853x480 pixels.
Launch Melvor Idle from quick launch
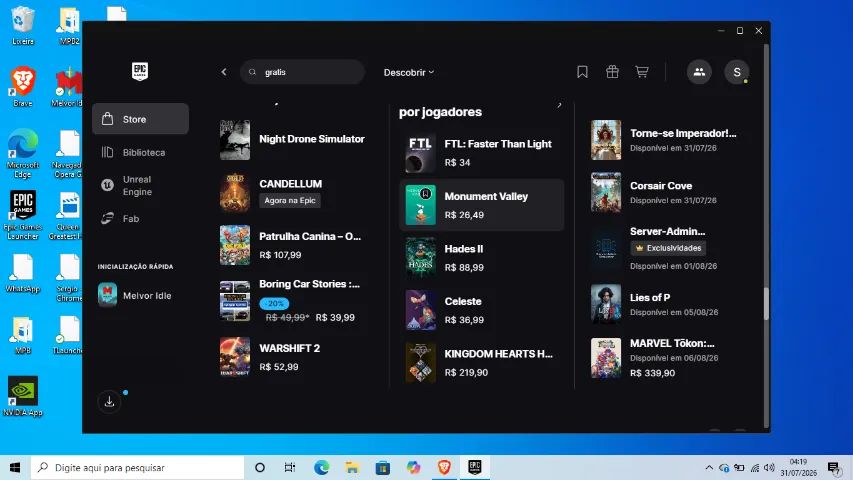[140, 296]
